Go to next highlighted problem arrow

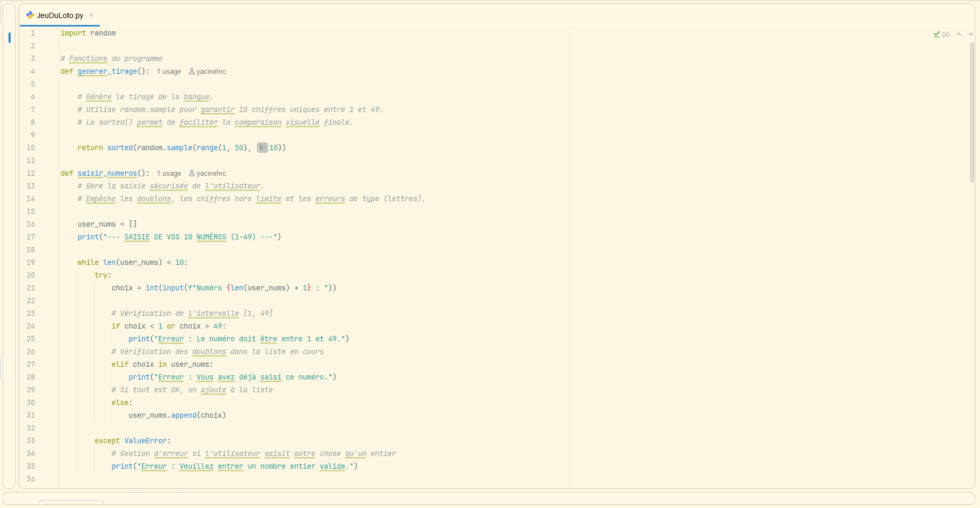coord(971,35)
